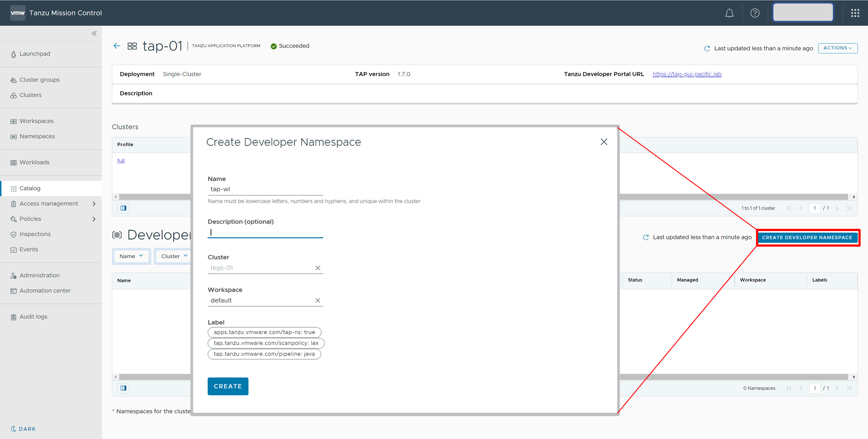Open the Actions dropdown menu
This screenshot has height=439, width=868.
click(x=837, y=48)
